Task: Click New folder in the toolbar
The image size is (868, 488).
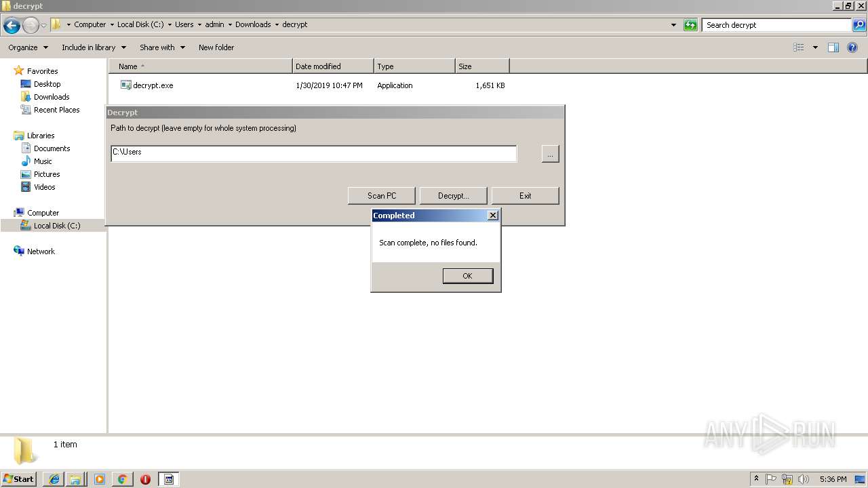Action: pyautogui.click(x=216, y=47)
